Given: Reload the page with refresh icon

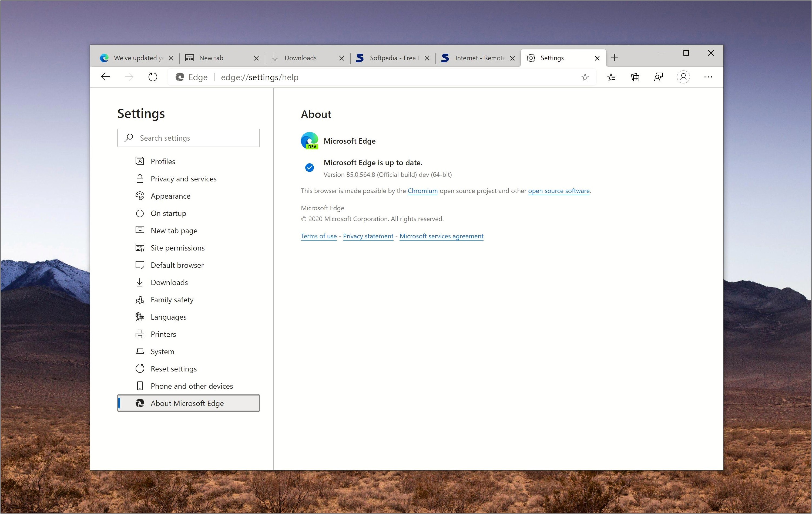Looking at the screenshot, I should point(153,77).
